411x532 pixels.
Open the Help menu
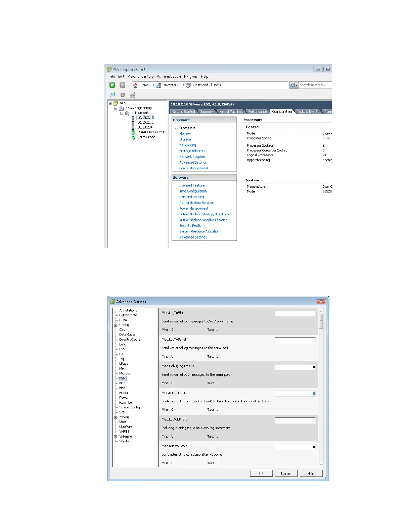(x=204, y=77)
